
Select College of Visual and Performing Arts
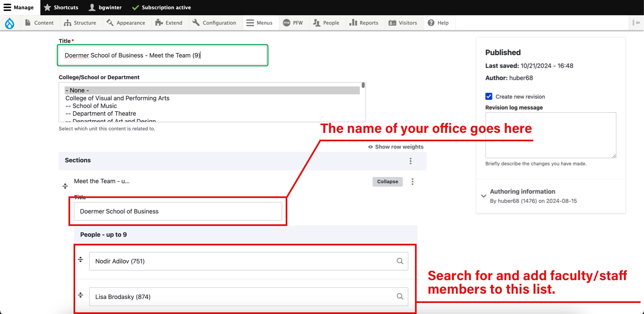117,98
